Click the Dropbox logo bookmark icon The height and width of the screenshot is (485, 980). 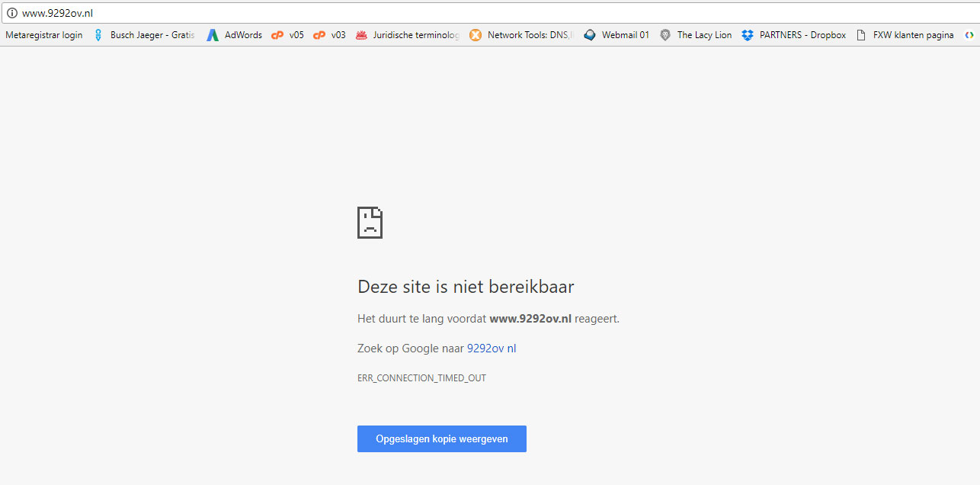tap(748, 35)
